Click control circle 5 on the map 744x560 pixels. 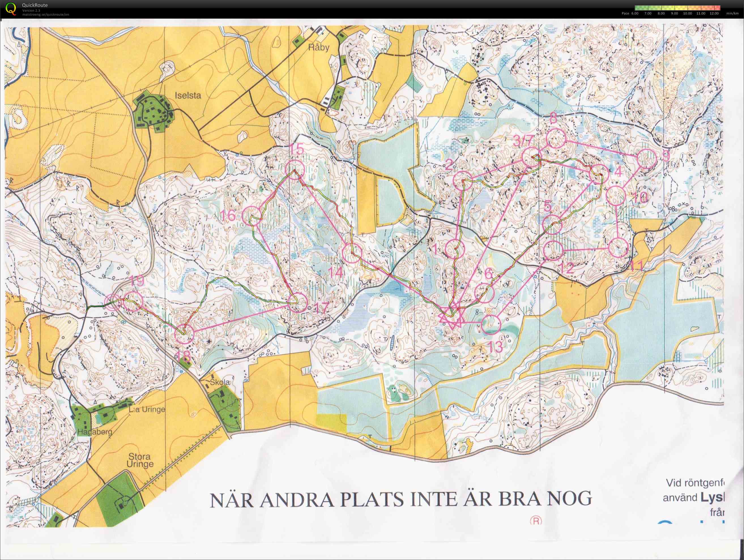(552, 225)
